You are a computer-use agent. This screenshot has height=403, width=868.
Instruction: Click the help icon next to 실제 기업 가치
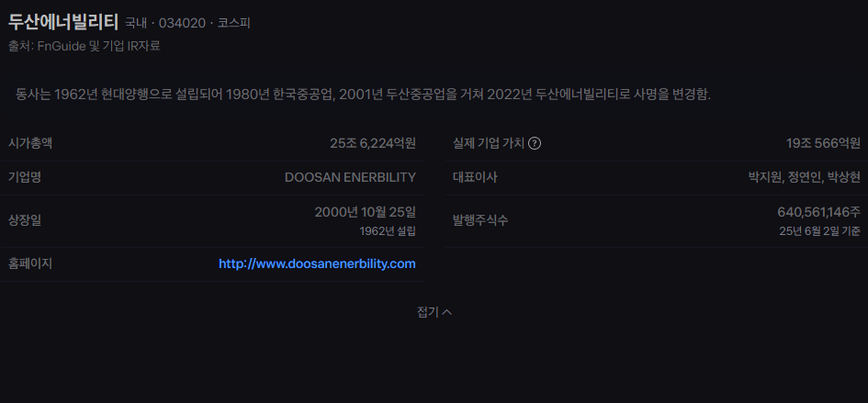pyautogui.click(x=535, y=143)
